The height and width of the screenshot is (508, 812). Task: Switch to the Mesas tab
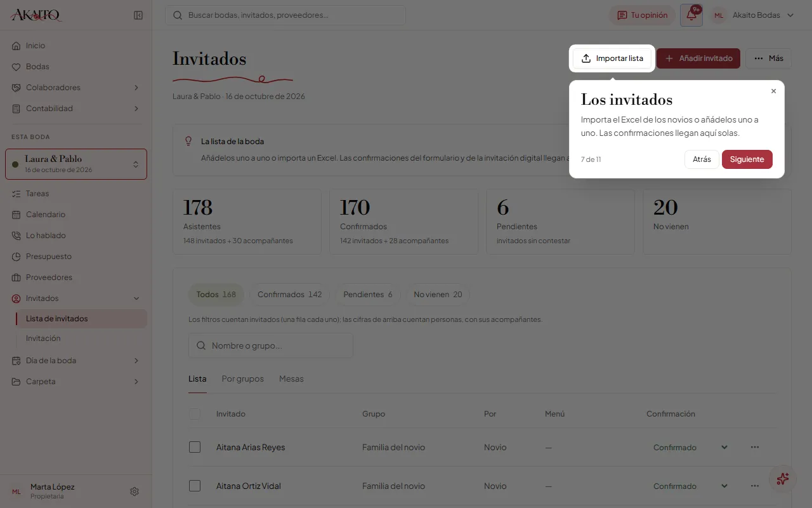(x=291, y=379)
